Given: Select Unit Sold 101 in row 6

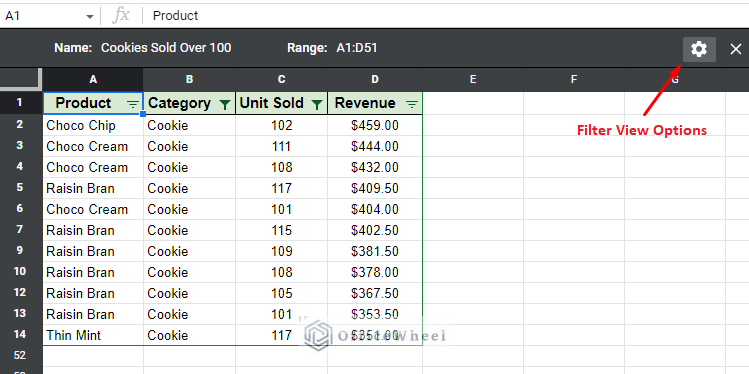Looking at the screenshot, I should [281, 209].
